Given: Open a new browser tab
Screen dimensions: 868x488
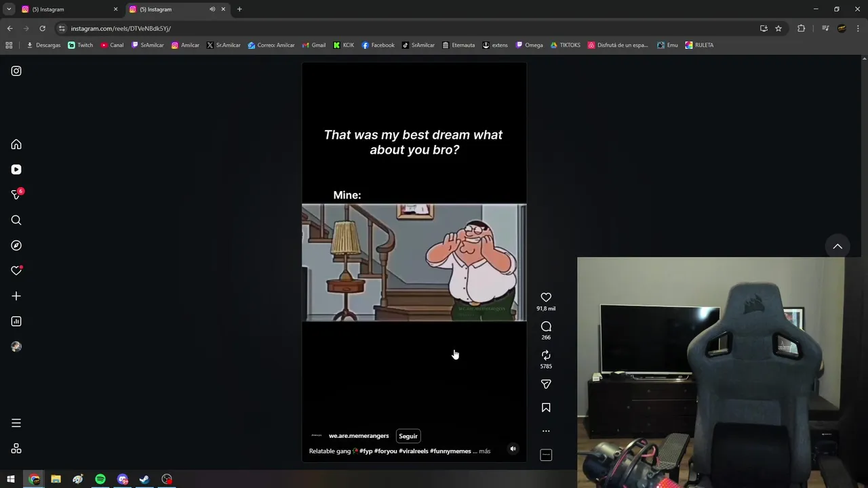Looking at the screenshot, I should (239, 9).
